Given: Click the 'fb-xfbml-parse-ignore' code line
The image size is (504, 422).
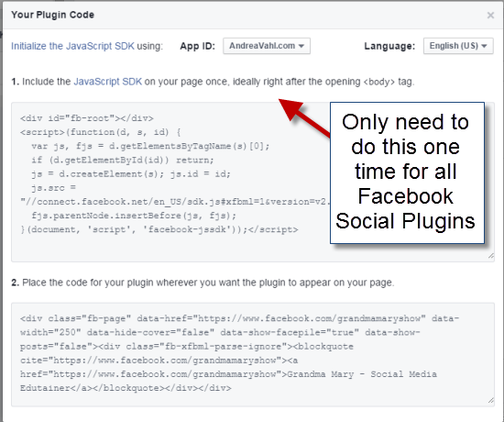Looking at the screenshot, I should 187,347.
